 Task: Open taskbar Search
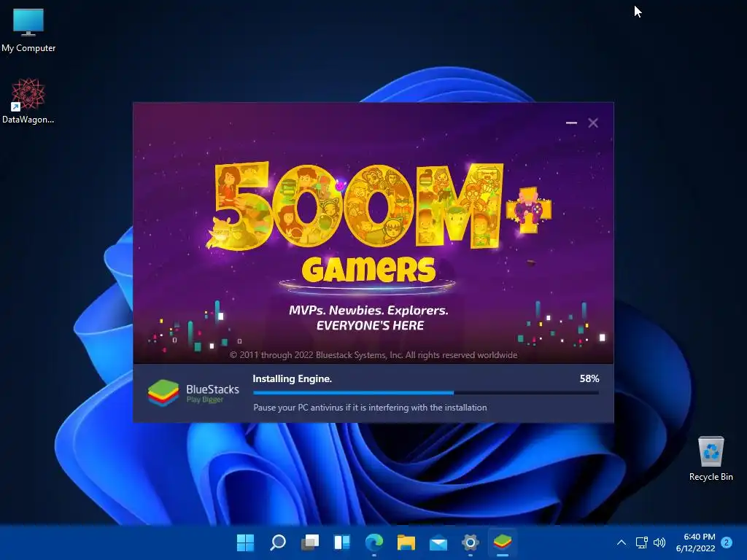(278, 542)
